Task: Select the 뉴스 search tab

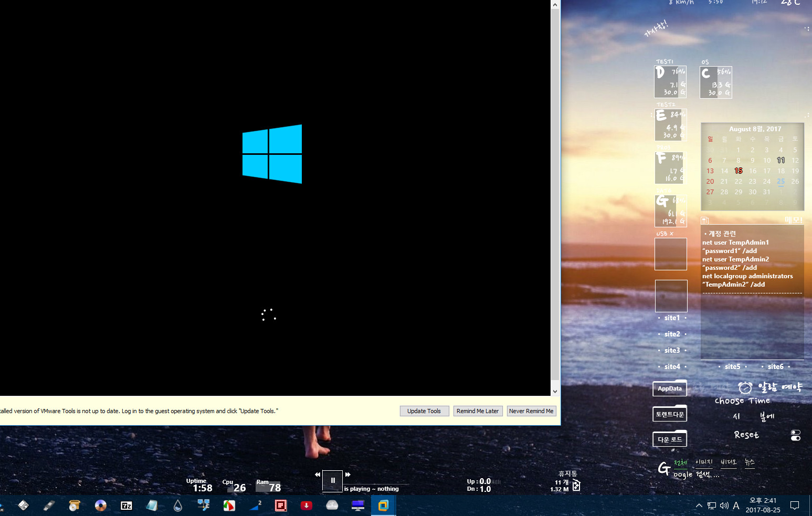Action: [x=750, y=462]
